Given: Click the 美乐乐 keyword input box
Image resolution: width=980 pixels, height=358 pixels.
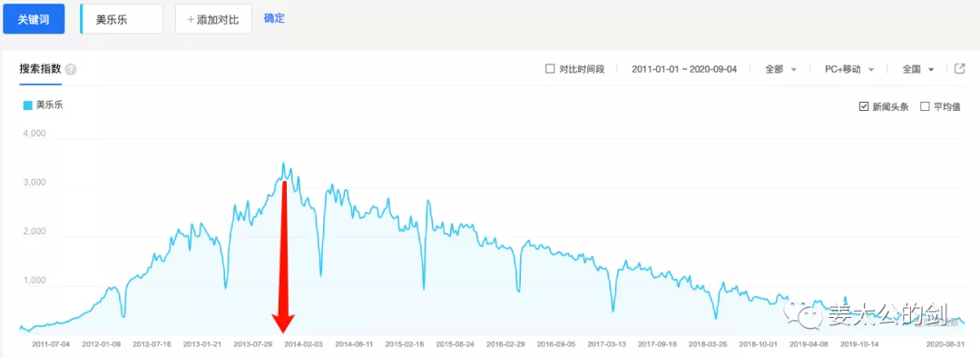Looking at the screenshot, I should 122,19.
